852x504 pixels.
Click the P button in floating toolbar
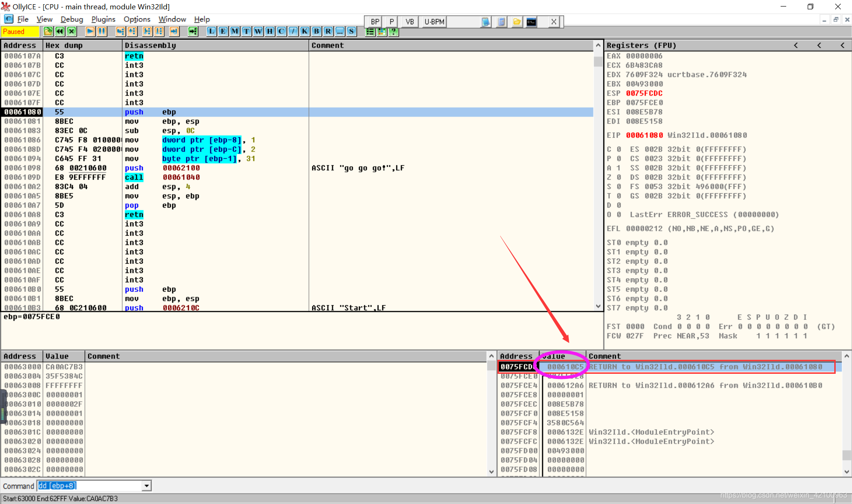point(391,21)
